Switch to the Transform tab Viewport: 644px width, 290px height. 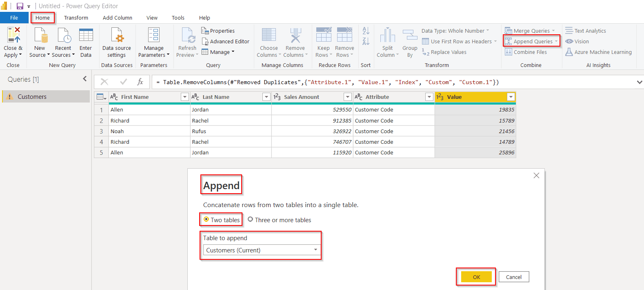point(76,18)
